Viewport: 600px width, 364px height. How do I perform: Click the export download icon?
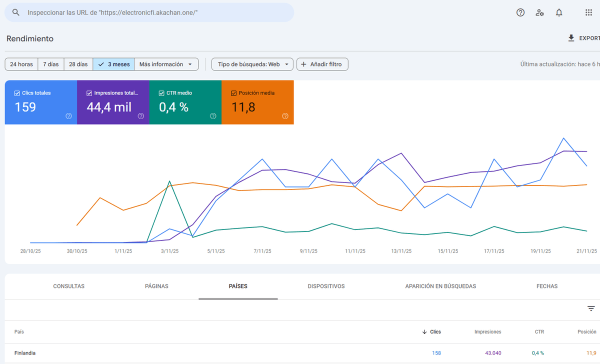pos(571,38)
